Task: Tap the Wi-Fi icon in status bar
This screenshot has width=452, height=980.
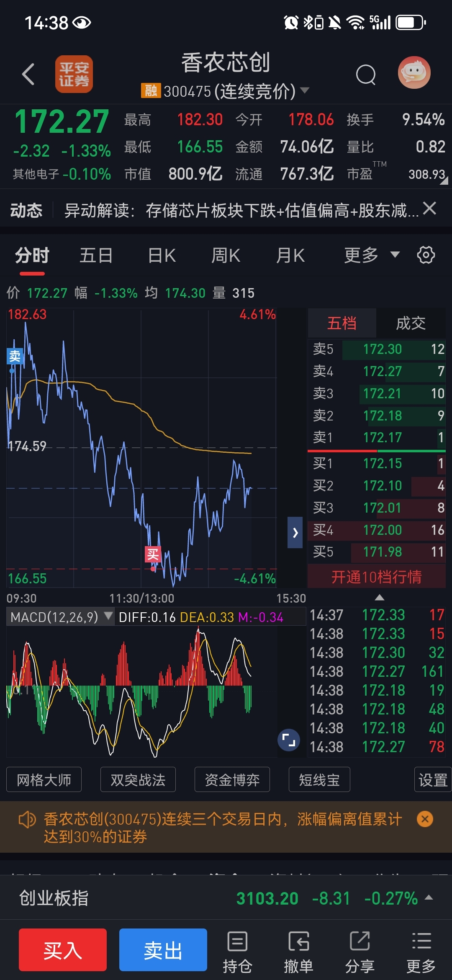Action: click(x=356, y=22)
